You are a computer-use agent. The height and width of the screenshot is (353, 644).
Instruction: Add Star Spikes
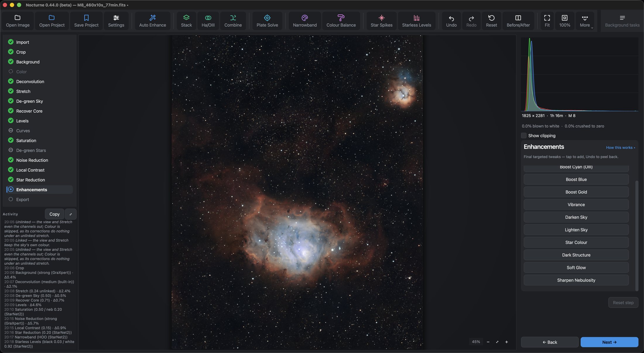pyautogui.click(x=381, y=21)
